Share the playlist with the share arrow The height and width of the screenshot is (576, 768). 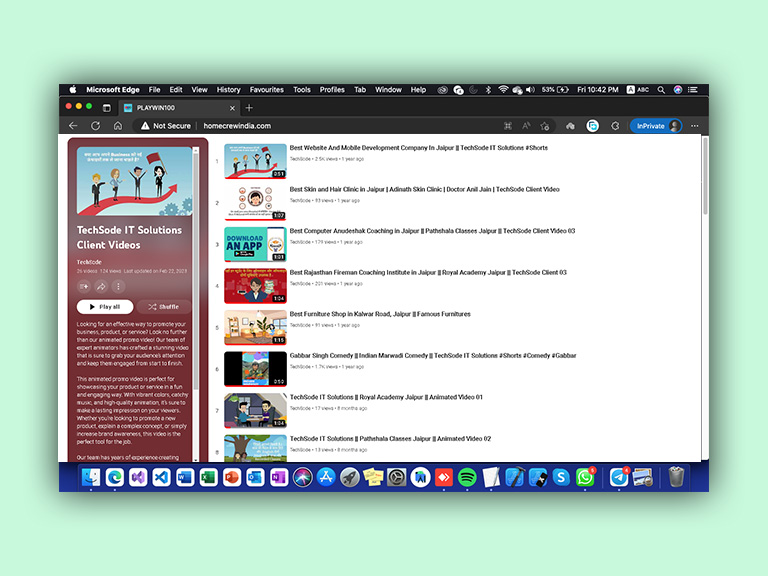(101, 286)
